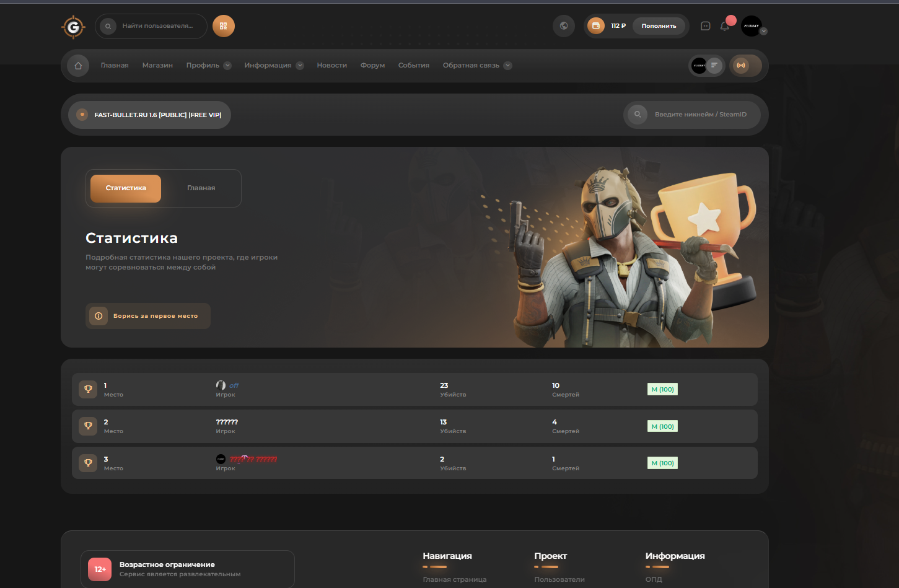This screenshot has width=899, height=588.
Task: Expand the Профиль dropdown arrow
Action: pos(227,66)
